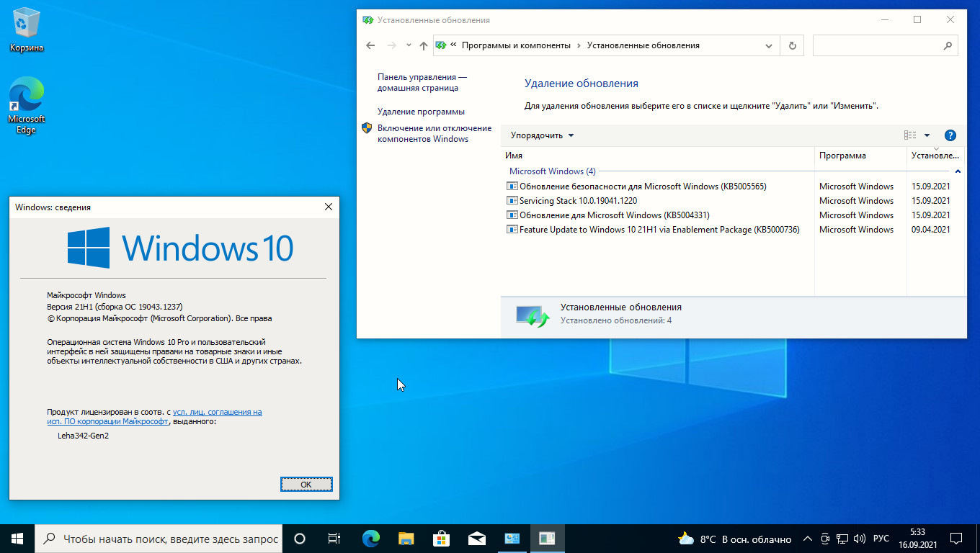Open File Explorer from the taskbar
This screenshot has width=980, height=553.
(x=406, y=539)
